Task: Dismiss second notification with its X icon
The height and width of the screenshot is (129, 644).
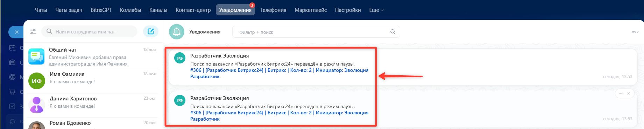Action: (629, 93)
